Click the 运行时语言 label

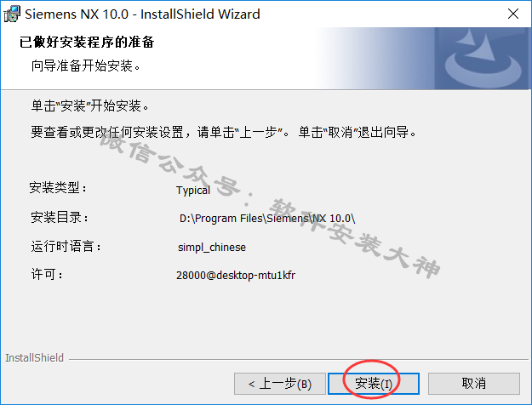point(66,246)
